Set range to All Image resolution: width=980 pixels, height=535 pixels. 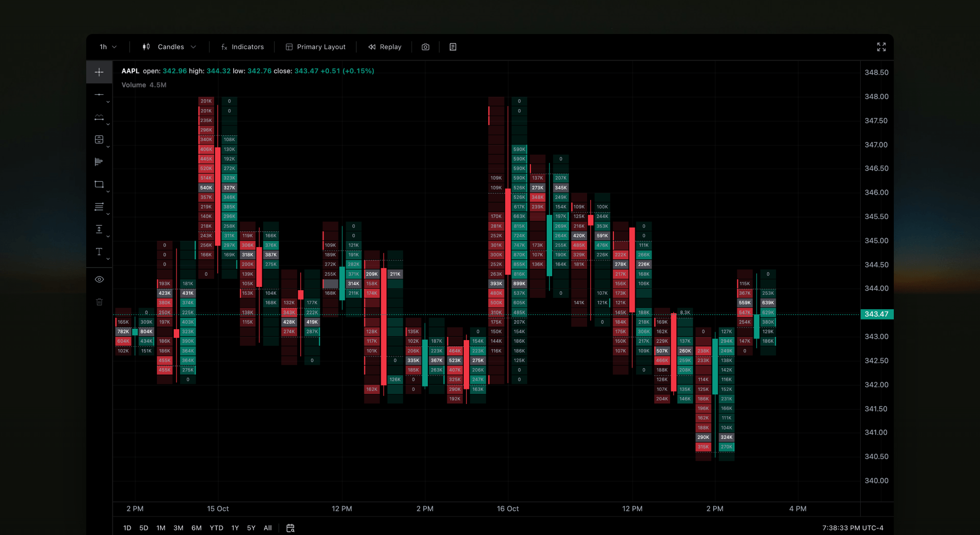click(x=268, y=528)
